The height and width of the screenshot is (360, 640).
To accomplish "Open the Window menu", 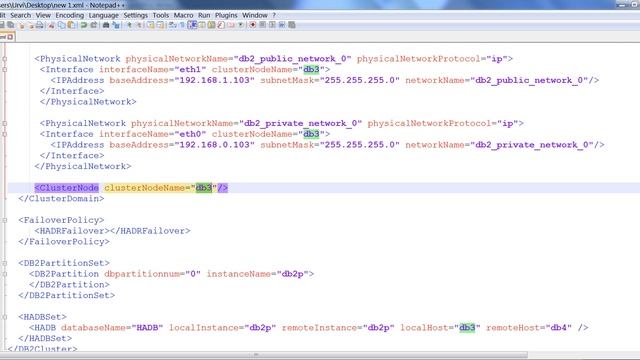I will tap(255, 15).
